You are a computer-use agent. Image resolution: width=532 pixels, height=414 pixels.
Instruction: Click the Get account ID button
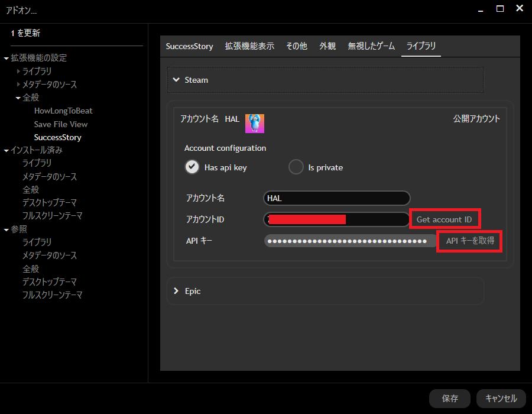(444, 219)
